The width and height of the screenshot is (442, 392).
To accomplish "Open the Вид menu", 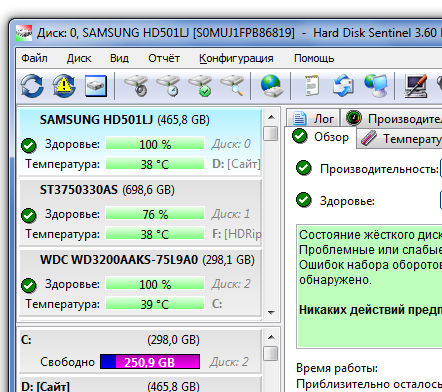I will pyautogui.click(x=119, y=58).
